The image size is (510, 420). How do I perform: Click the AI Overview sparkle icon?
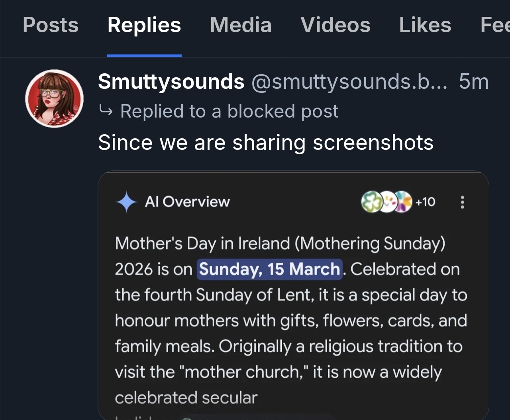pyautogui.click(x=126, y=202)
